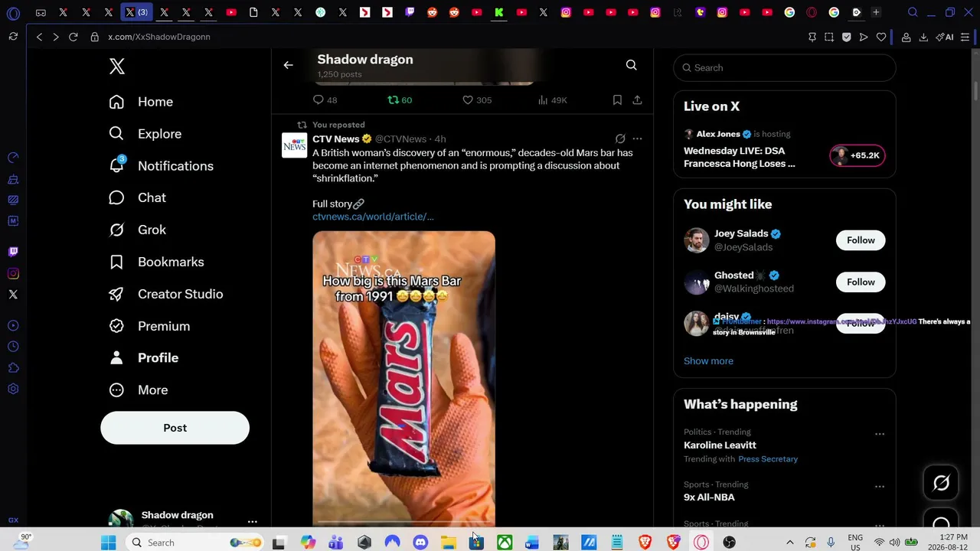This screenshot has width=980, height=551.
Task: Add this page to browser bookmarks heart icon
Action: pyautogui.click(x=881, y=37)
